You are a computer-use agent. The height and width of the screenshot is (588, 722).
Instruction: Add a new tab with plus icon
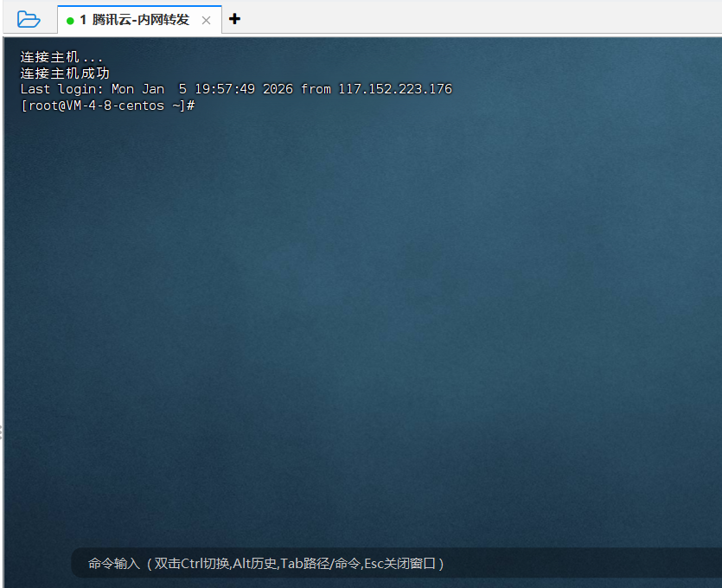click(x=234, y=19)
